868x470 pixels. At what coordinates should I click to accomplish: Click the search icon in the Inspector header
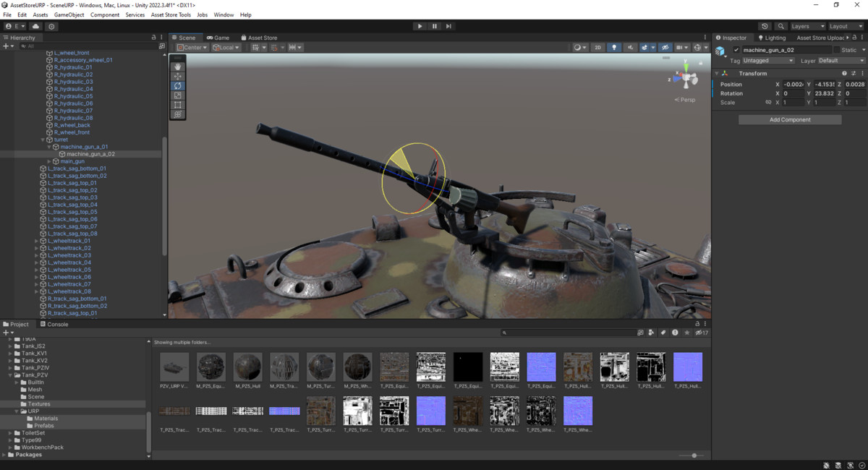(x=780, y=26)
